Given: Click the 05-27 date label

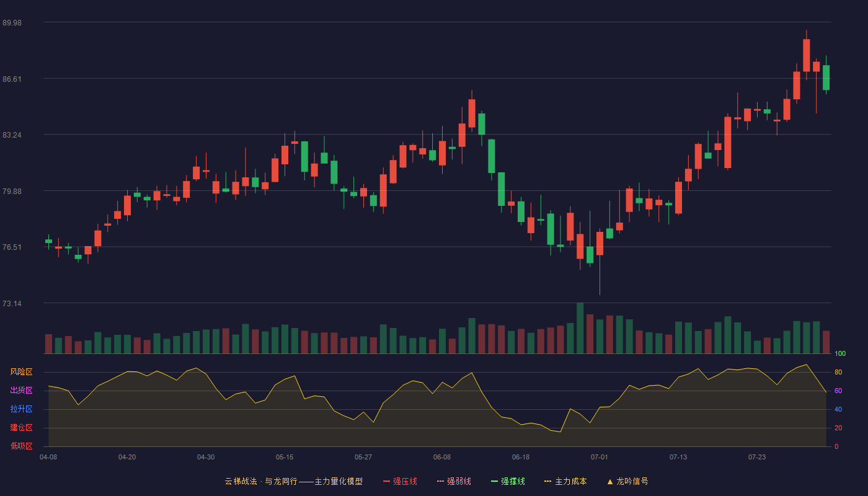Looking at the screenshot, I should click(363, 457).
